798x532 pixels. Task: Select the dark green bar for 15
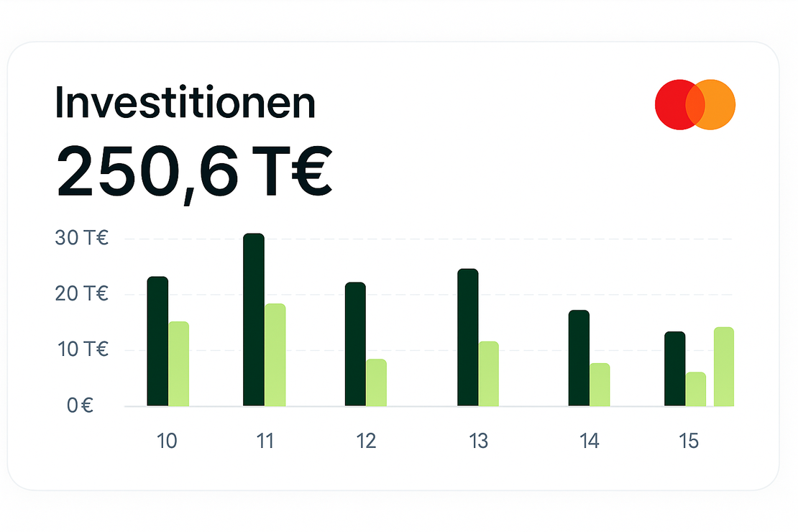pos(675,369)
